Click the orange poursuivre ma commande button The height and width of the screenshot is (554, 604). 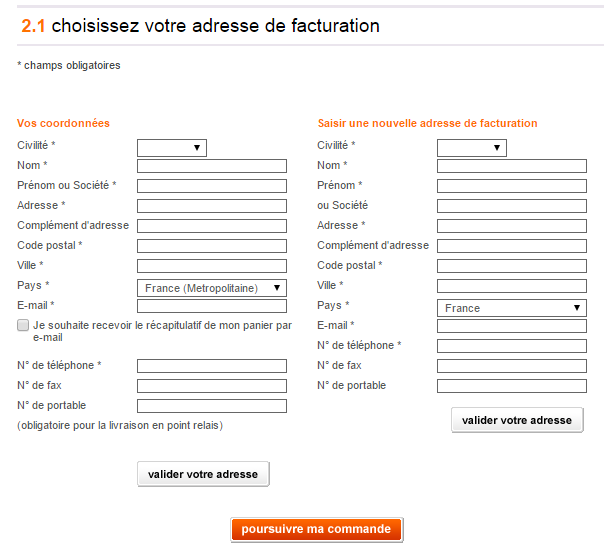pyautogui.click(x=316, y=529)
